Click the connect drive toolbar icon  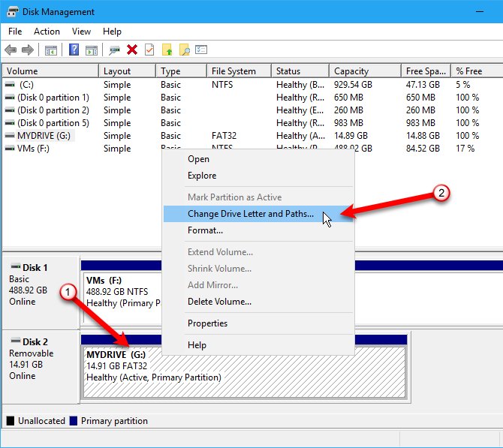point(114,50)
